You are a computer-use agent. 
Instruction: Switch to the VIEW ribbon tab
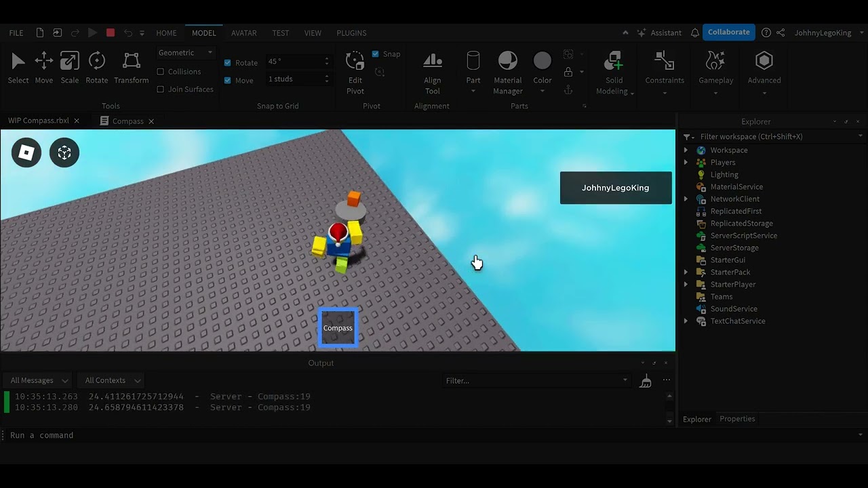(x=313, y=33)
